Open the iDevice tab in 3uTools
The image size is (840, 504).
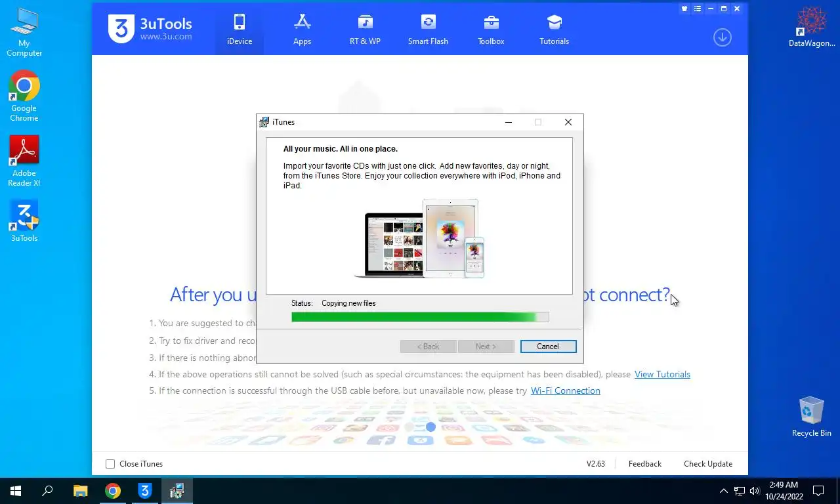click(240, 30)
